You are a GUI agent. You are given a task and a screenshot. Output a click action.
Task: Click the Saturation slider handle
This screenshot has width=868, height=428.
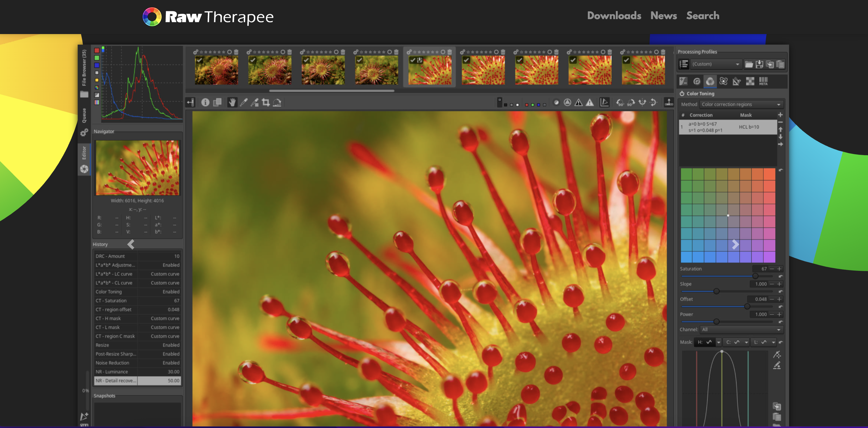click(756, 276)
